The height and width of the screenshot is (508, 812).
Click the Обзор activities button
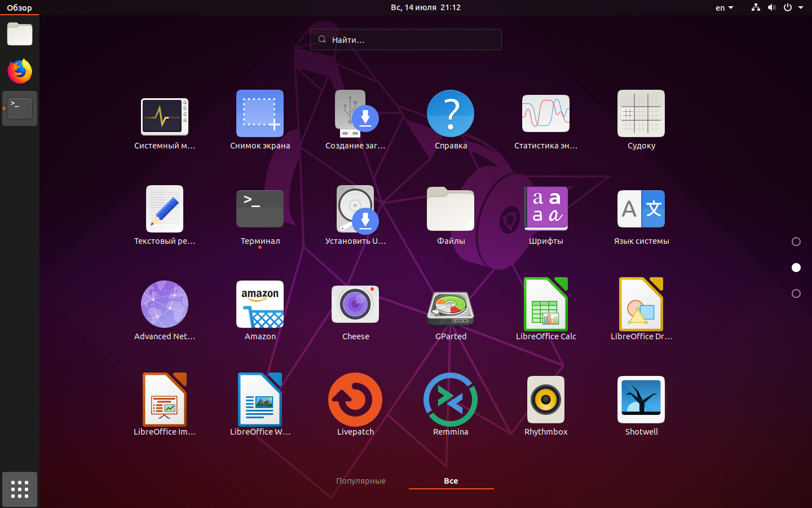(19, 8)
